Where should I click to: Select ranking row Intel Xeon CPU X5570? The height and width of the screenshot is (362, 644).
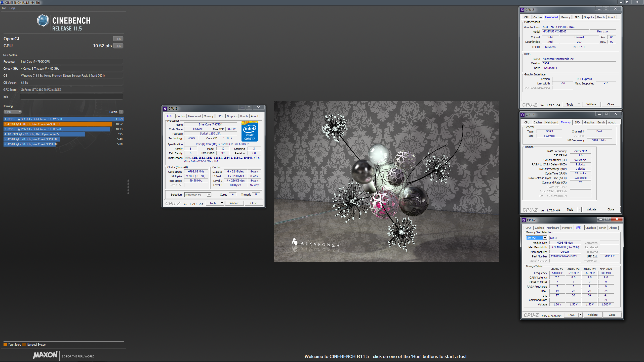[x=63, y=129]
